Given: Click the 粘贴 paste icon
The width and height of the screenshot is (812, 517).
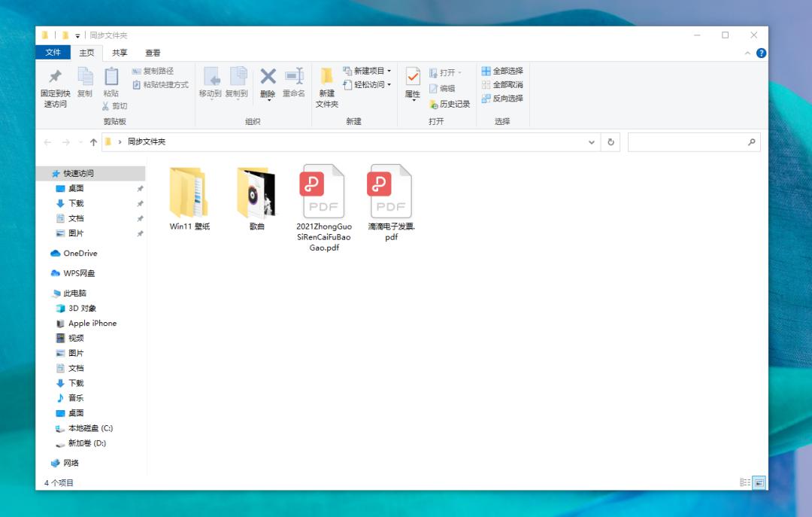Looking at the screenshot, I should 111,78.
